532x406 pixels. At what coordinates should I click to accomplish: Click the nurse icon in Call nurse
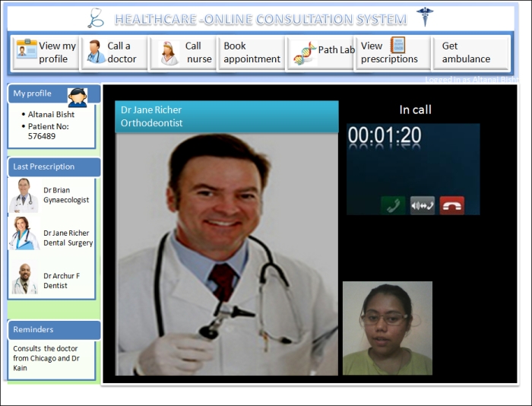pyautogui.click(x=169, y=53)
